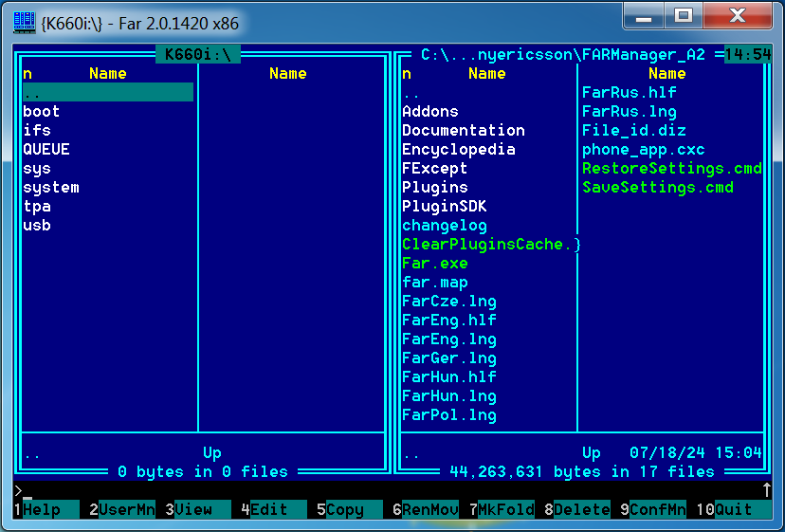
Task: Click the 10 Quit function key
Action: coord(734,509)
